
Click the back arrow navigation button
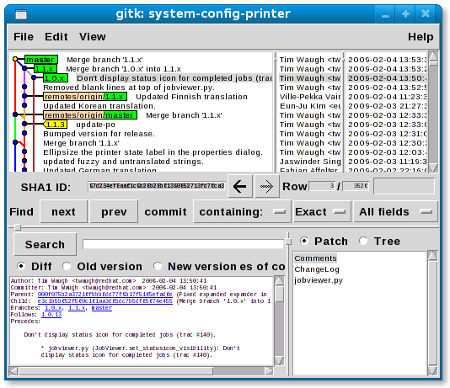(240, 186)
